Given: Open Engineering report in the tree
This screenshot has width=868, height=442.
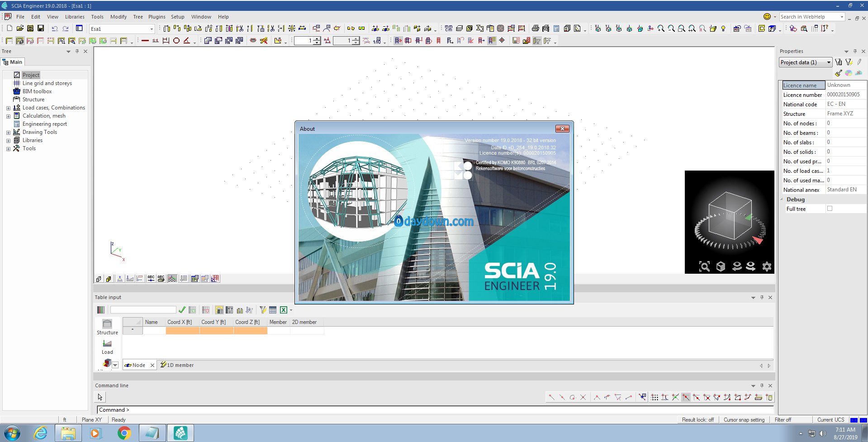Looking at the screenshot, I should (x=45, y=124).
